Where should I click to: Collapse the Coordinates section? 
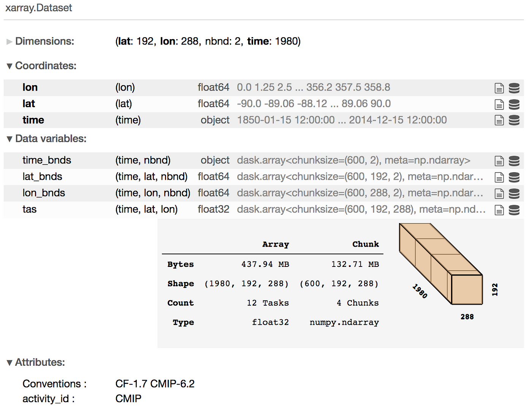[x=41, y=66]
